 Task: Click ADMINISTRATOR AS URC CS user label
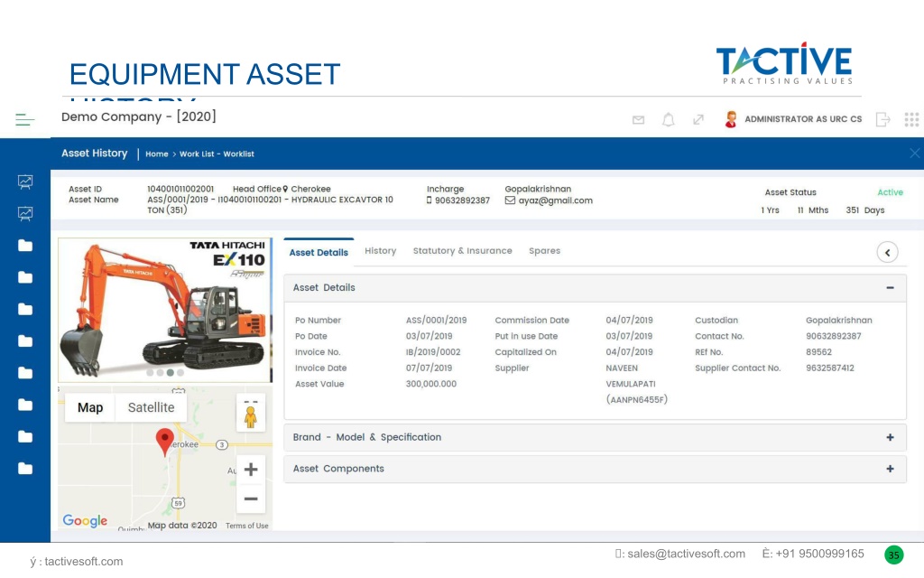coord(803,119)
